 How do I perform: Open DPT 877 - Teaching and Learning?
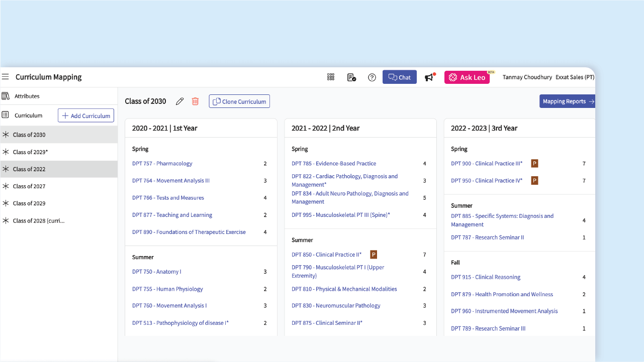(172, 215)
